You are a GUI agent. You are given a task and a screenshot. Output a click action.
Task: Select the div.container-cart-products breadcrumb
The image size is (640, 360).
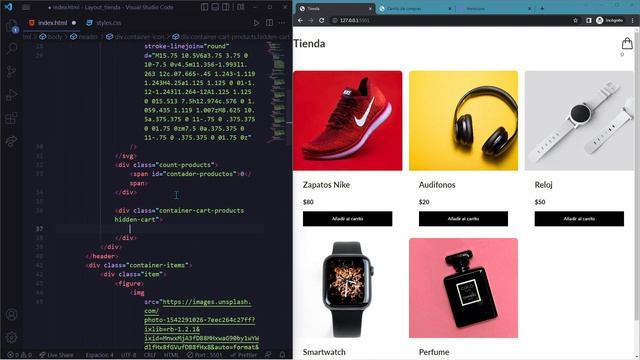pos(231,37)
